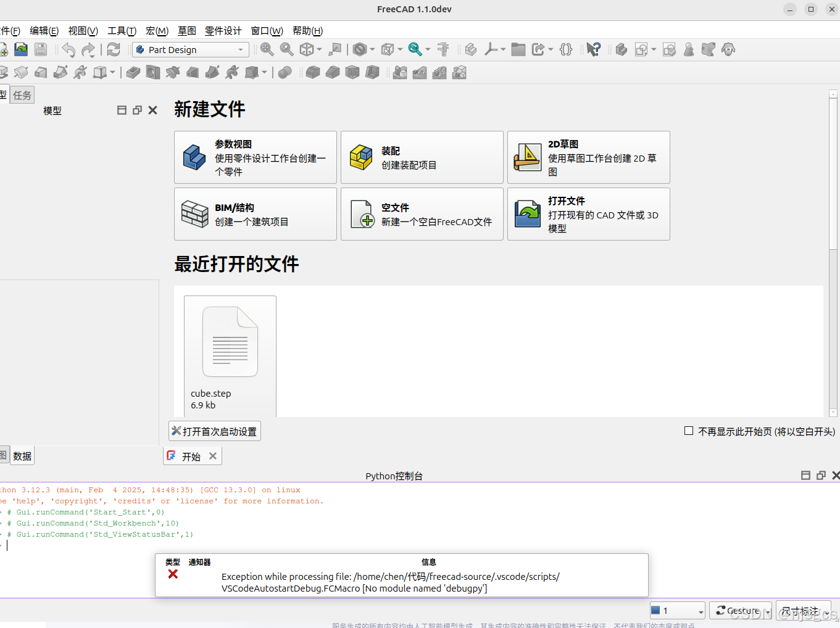Select the Chamfer tool icon
840x628 pixels.
click(333, 73)
